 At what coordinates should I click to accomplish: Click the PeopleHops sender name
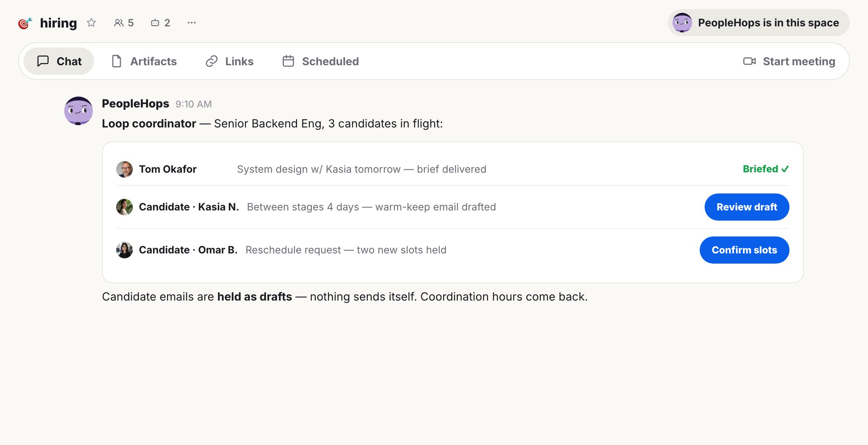coord(135,104)
